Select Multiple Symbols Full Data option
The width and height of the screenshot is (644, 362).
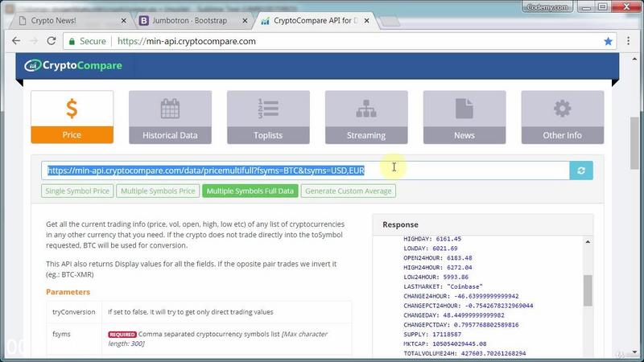click(x=250, y=191)
